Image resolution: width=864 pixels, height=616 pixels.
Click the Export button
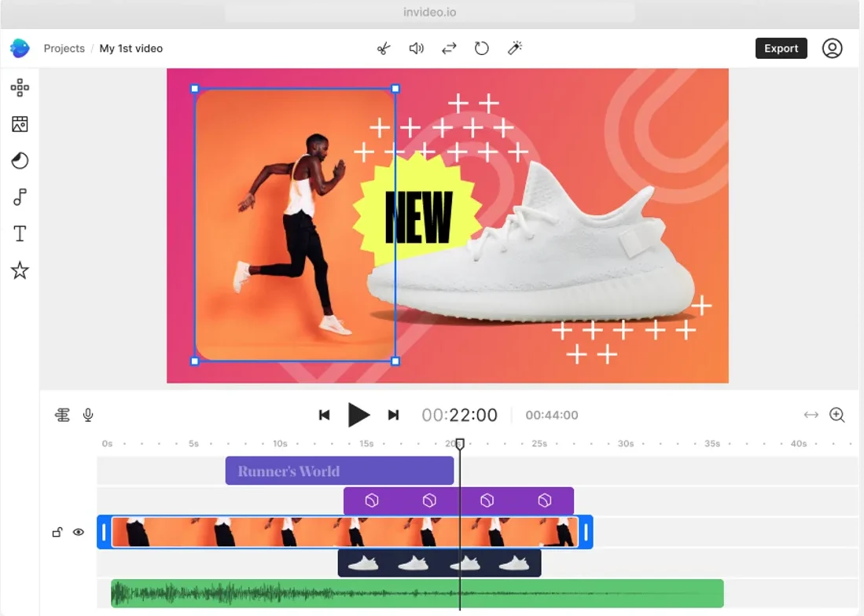[x=781, y=49]
